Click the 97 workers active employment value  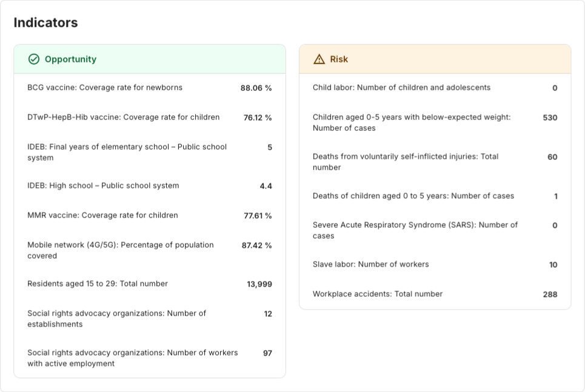pos(267,353)
